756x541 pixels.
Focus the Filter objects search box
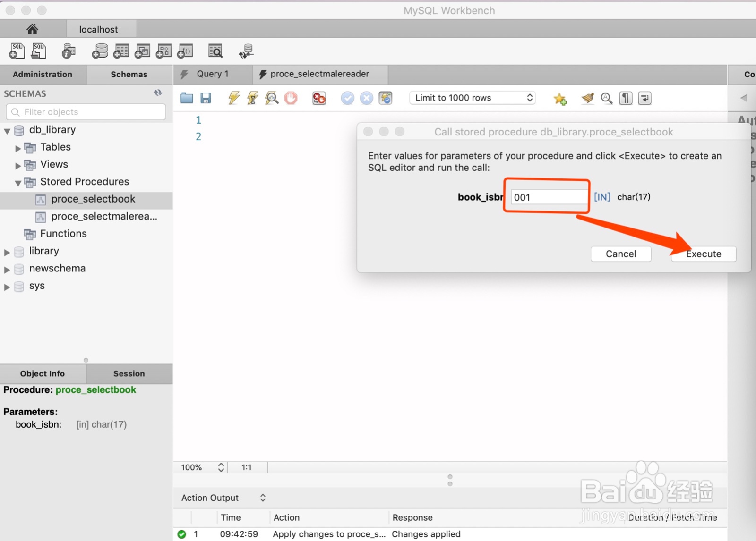(86, 112)
